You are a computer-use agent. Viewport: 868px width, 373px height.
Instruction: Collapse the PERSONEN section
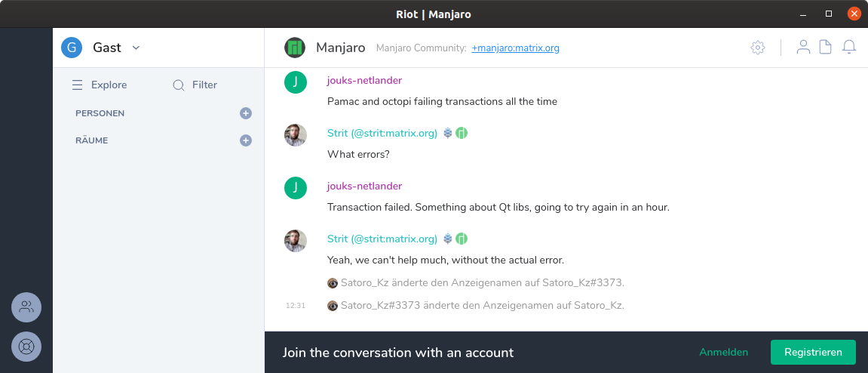coord(100,113)
